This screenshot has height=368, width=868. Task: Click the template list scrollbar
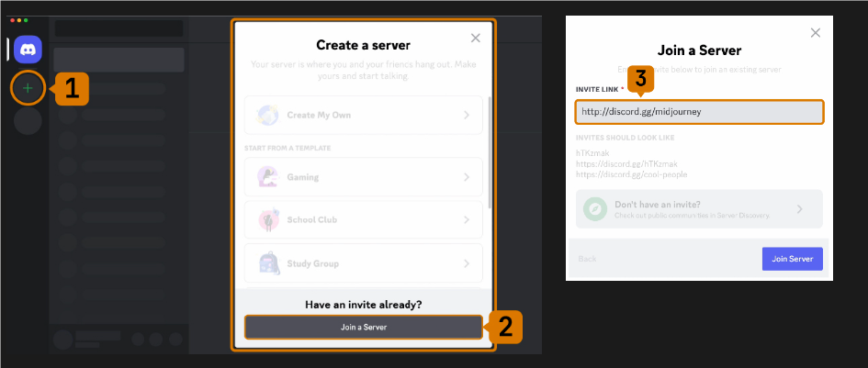(x=489, y=152)
